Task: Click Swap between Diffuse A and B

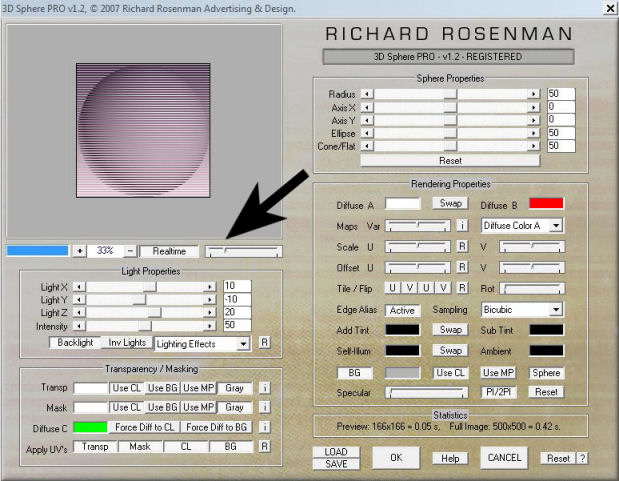Action: coord(450,203)
